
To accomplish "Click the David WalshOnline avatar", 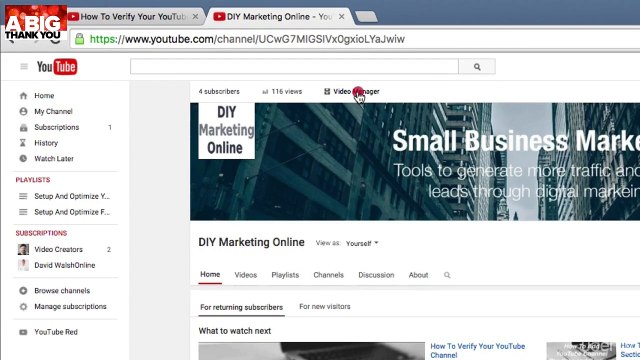I will coord(23,265).
